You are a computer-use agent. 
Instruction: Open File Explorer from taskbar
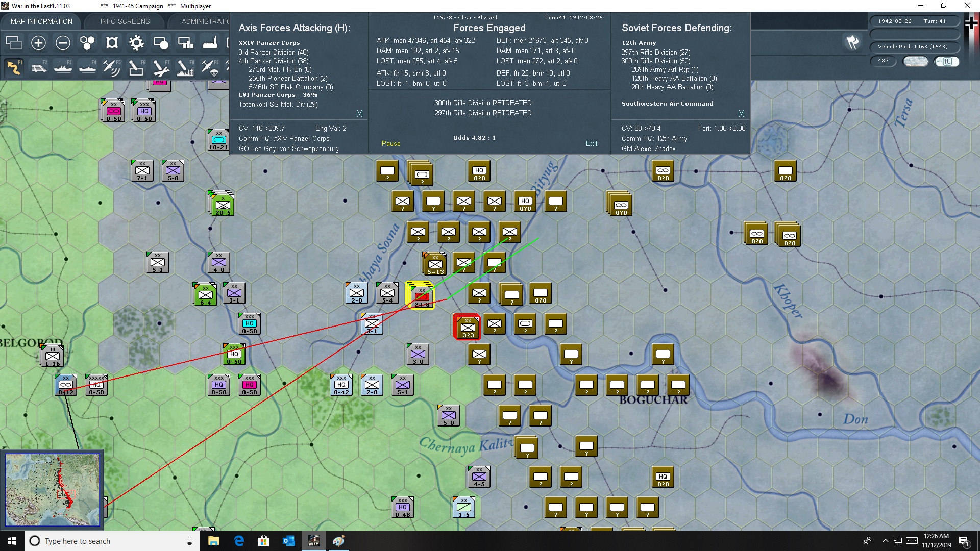click(214, 541)
